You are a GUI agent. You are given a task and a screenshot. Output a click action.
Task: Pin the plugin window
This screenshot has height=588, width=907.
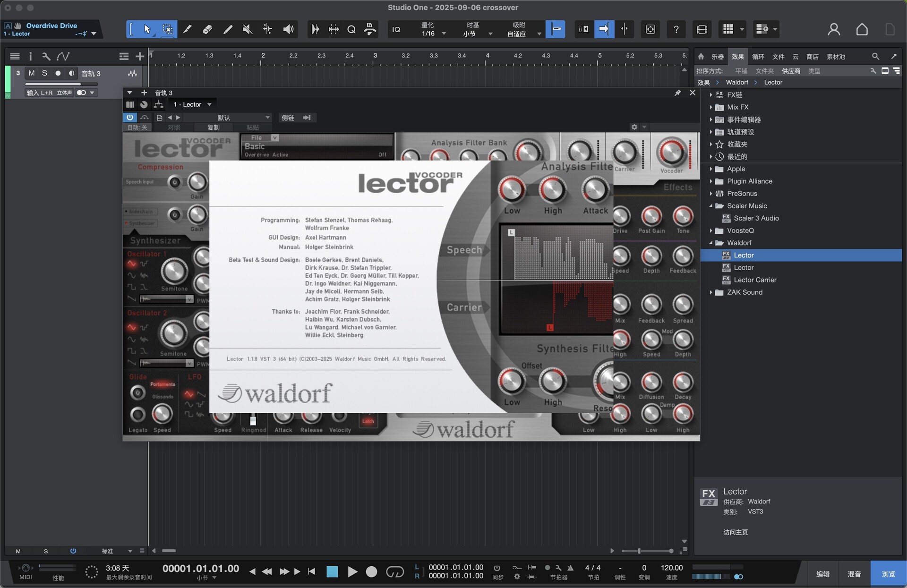(677, 93)
